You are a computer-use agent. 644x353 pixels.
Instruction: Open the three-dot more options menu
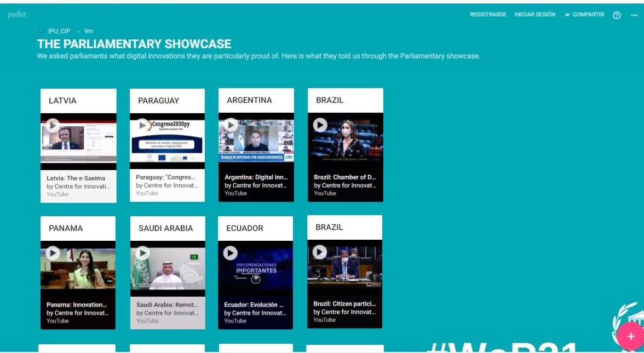coord(634,15)
